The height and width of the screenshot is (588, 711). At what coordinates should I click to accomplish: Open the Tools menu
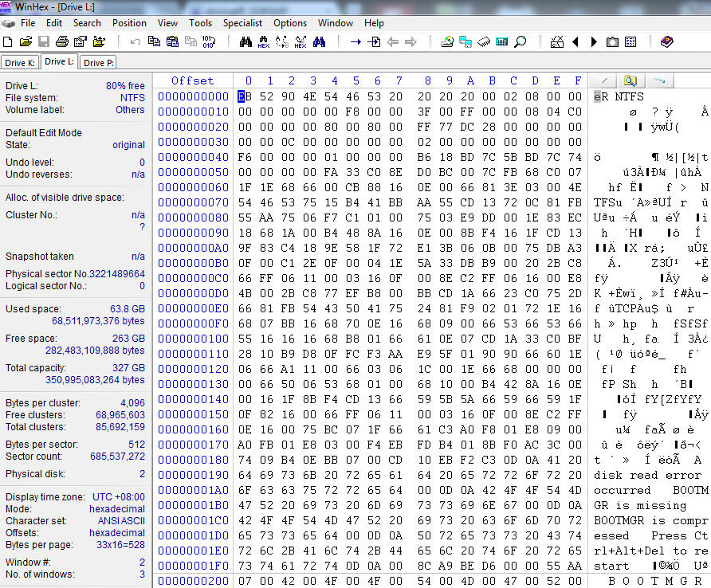(x=200, y=23)
